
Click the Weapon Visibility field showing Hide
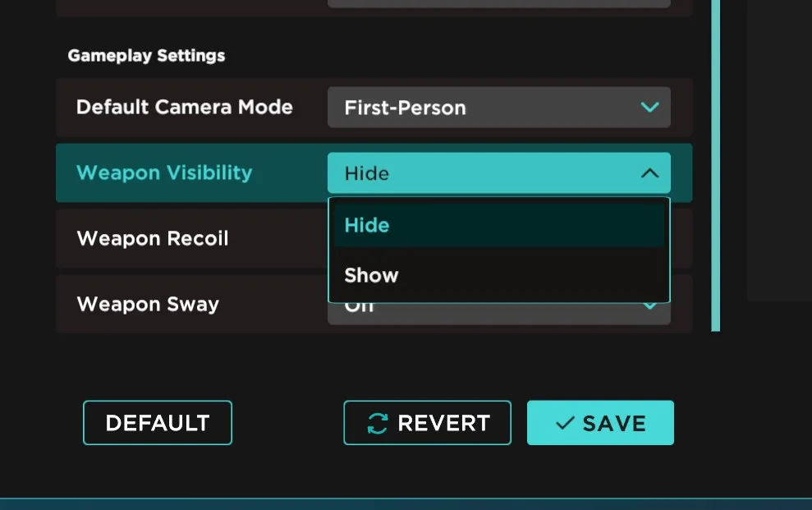coord(484,173)
